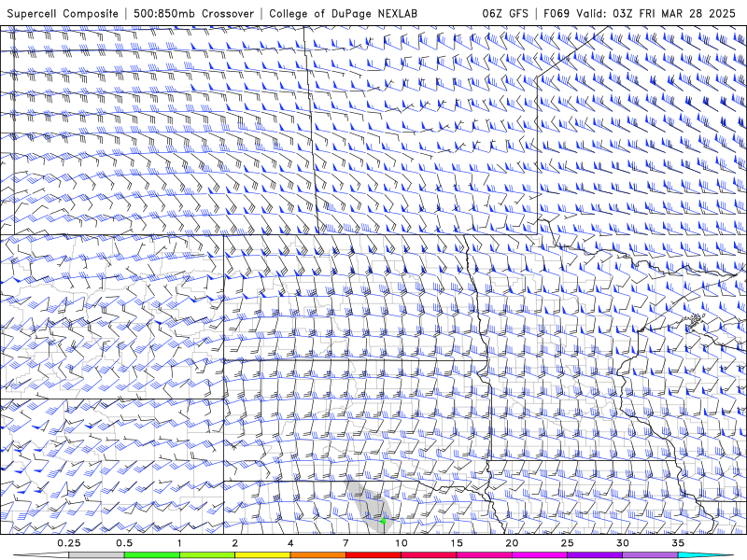The height and width of the screenshot is (560, 747).
Task: Select the orange 4–7 legend swatch
Action: click(317, 555)
